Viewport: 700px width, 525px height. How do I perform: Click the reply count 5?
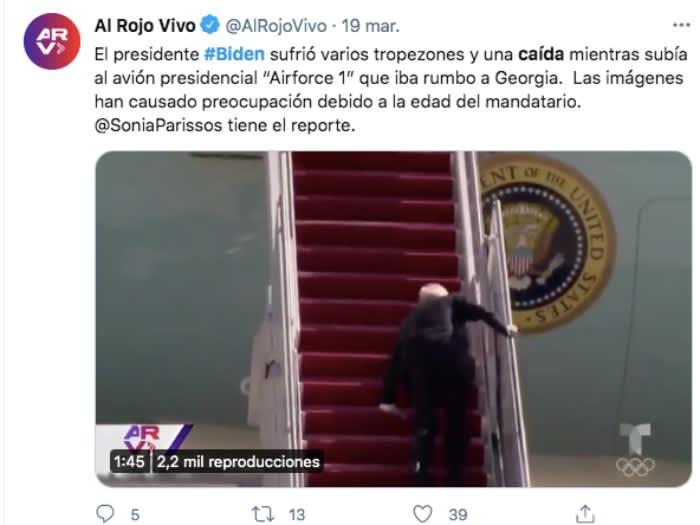135,515
